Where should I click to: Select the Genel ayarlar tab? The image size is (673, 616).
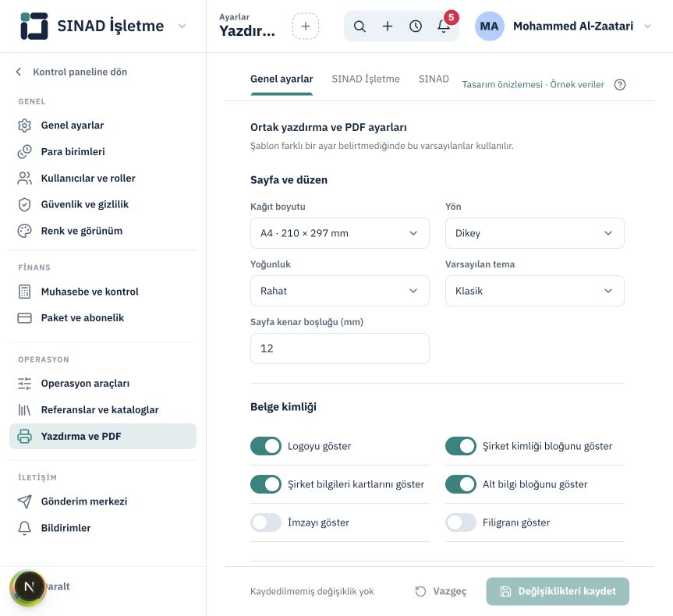pos(282,79)
